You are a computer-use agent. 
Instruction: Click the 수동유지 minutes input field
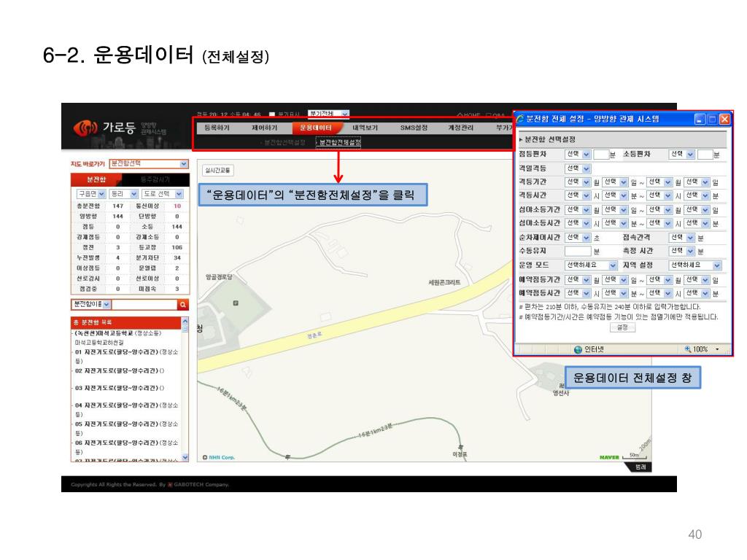[578, 251]
